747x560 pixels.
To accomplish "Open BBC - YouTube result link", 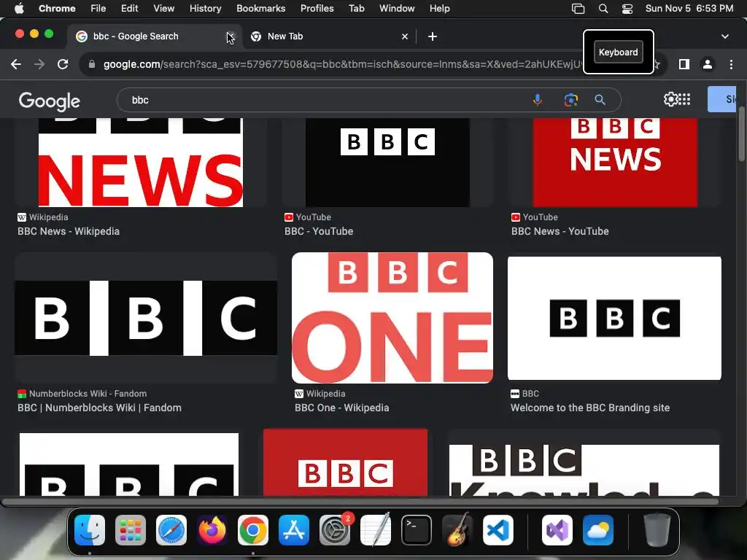I will click(319, 231).
